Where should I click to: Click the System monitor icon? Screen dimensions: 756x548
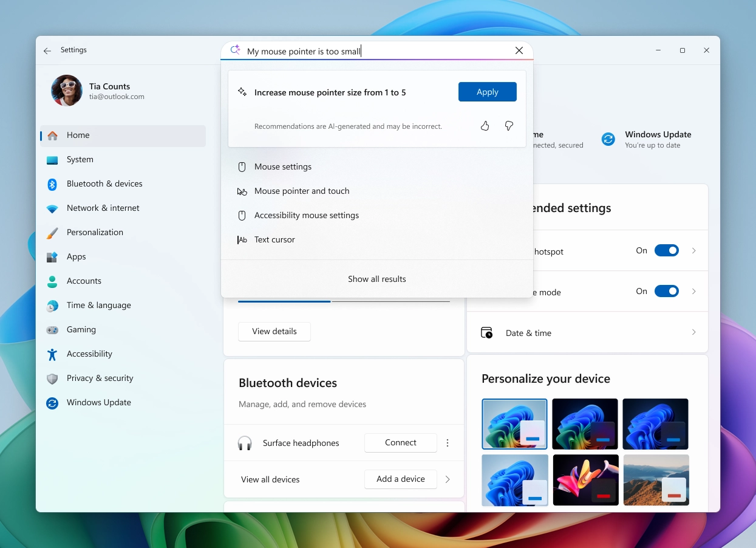(x=52, y=160)
